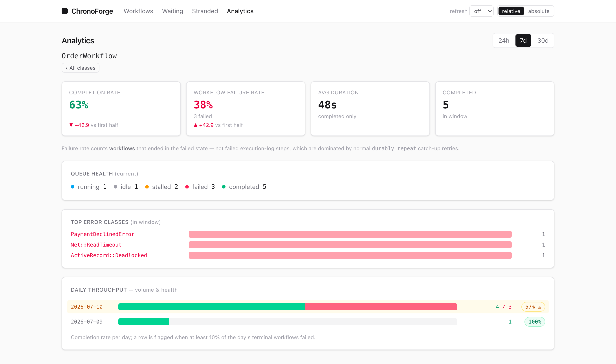This screenshot has width=616, height=364.
Task: Go back via All classes button
Action: click(x=81, y=68)
